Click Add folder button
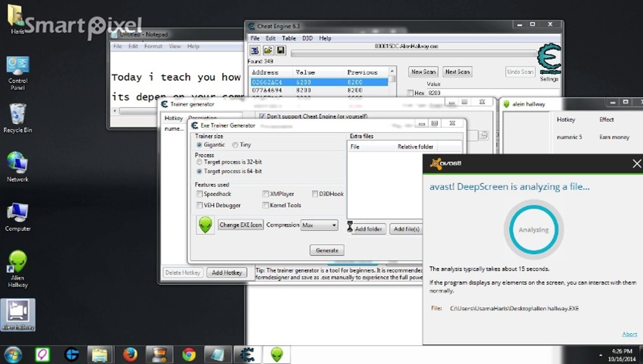Screen dimensions: 643x364 coord(369,229)
